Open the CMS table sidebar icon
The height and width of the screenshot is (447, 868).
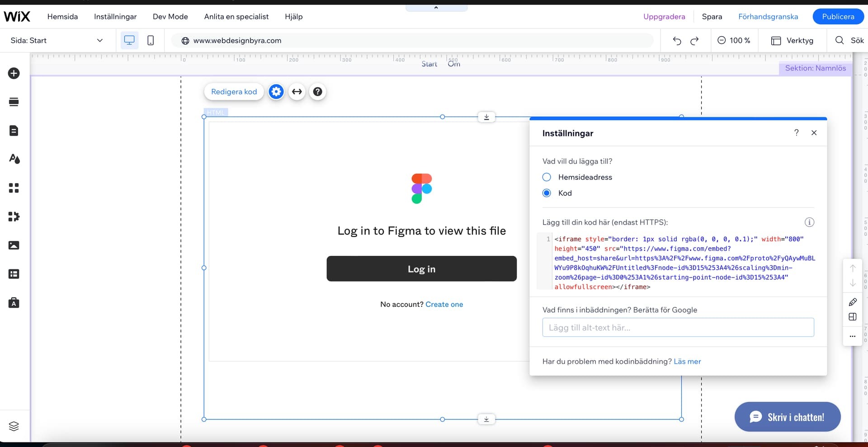point(14,274)
